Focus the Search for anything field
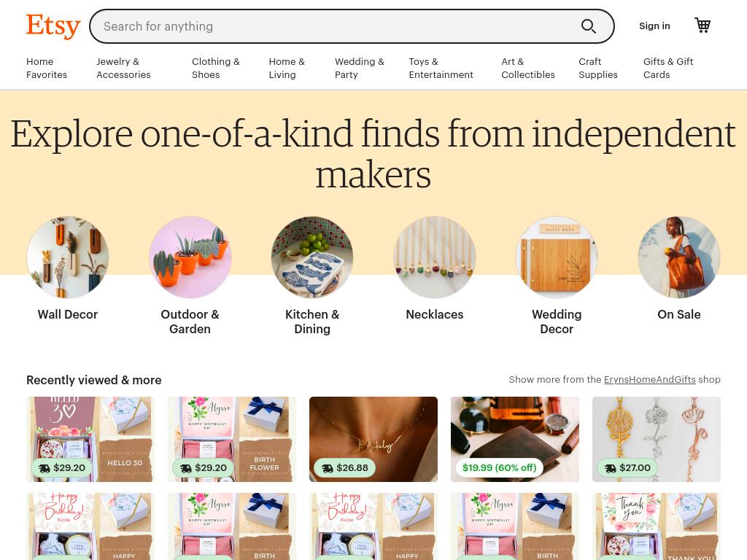The width and height of the screenshot is (747, 560). click(333, 26)
